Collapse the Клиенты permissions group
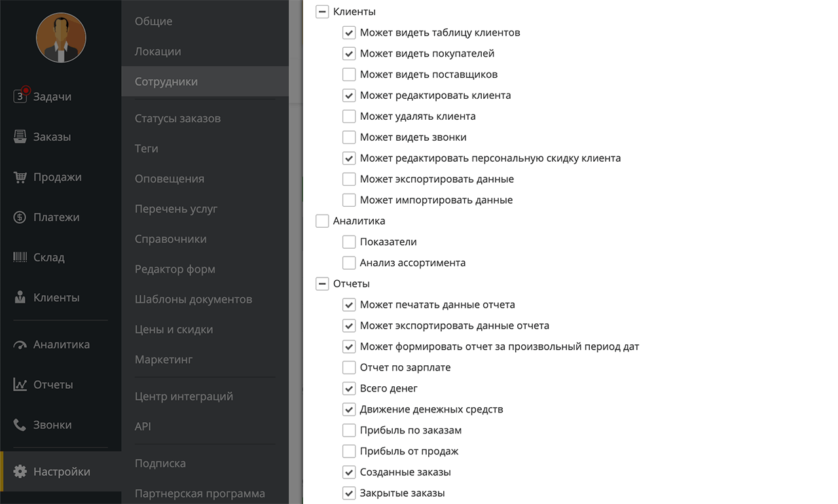 pyautogui.click(x=322, y=11)
